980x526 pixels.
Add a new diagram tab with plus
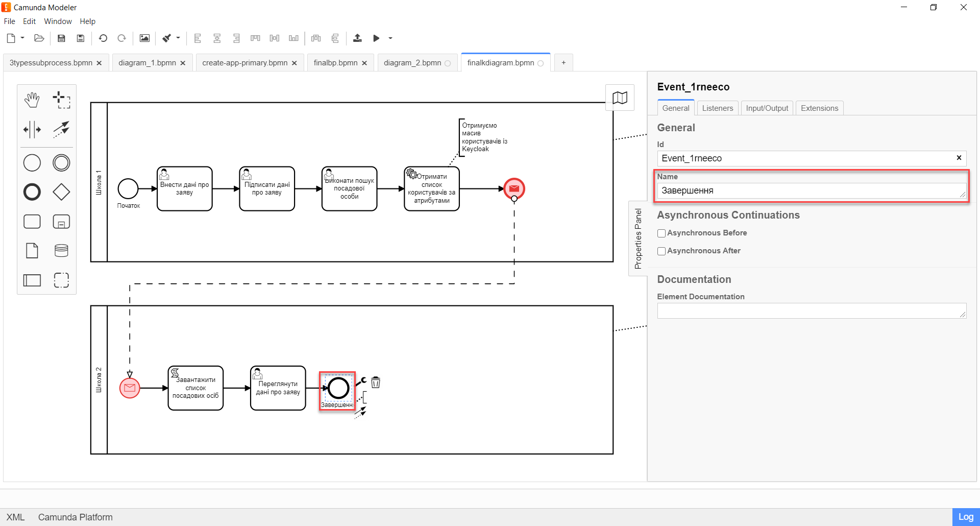pos(563,63)
